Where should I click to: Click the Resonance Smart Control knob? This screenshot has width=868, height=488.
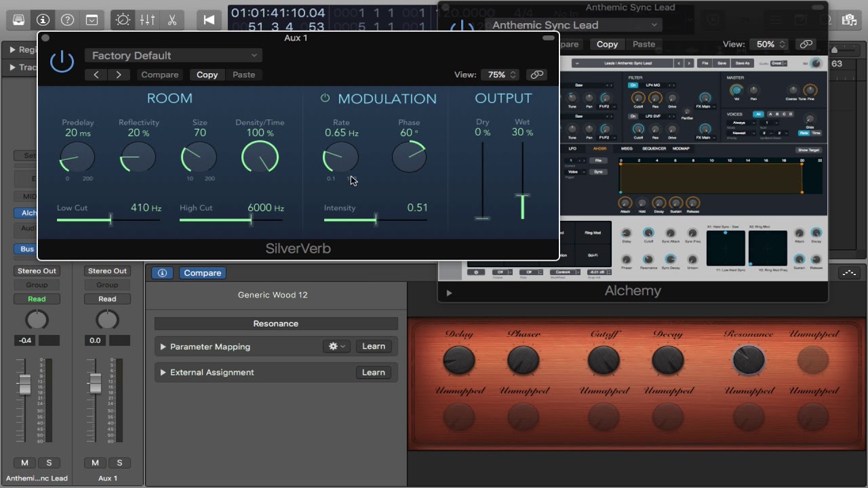[x=749, y=360]
